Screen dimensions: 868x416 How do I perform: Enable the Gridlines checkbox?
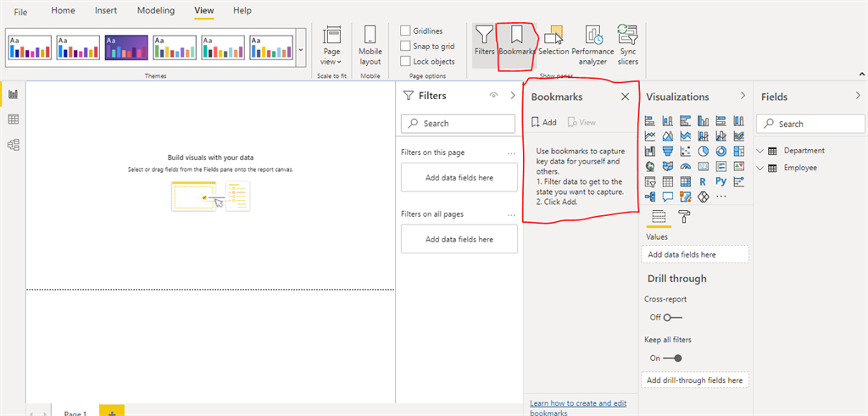click(406, 31)
